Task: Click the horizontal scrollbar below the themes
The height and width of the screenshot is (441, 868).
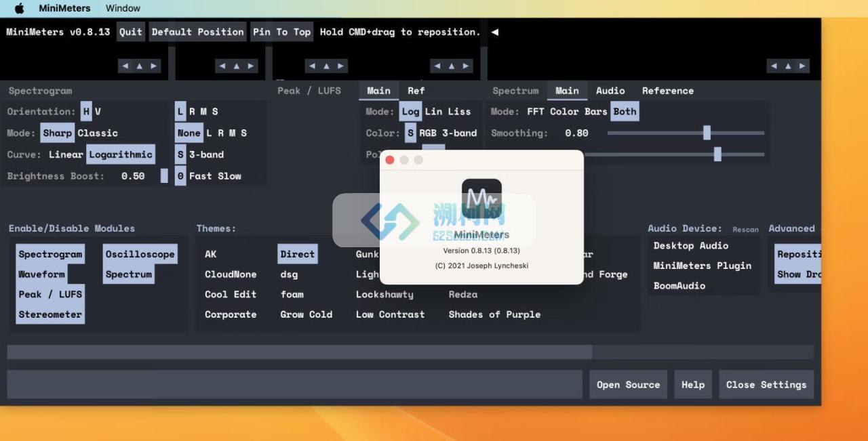Action: coord(300,352)
